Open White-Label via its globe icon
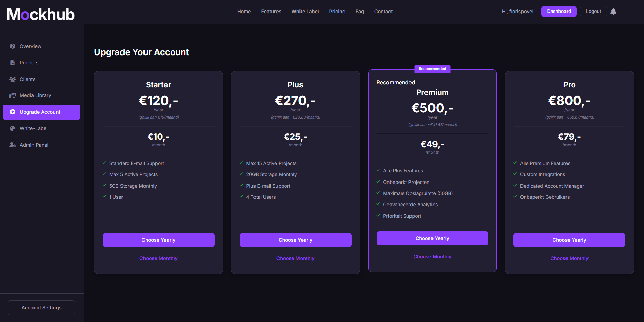Viewport: 644px width, 322px height. point(13,128)
